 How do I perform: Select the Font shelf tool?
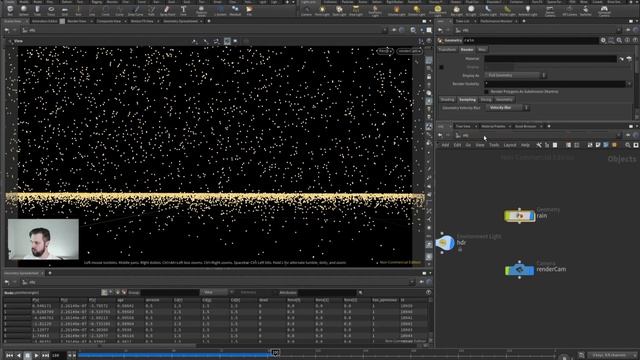click(183, 10)
